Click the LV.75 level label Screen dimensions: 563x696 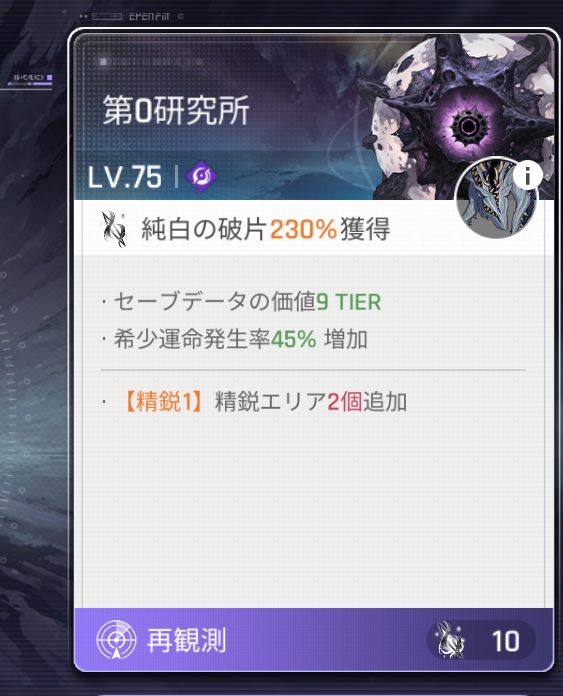125,177
